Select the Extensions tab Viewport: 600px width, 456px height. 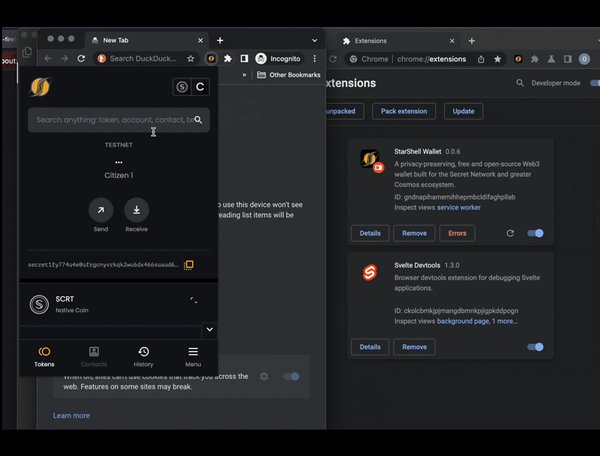(x=398, y=41)
